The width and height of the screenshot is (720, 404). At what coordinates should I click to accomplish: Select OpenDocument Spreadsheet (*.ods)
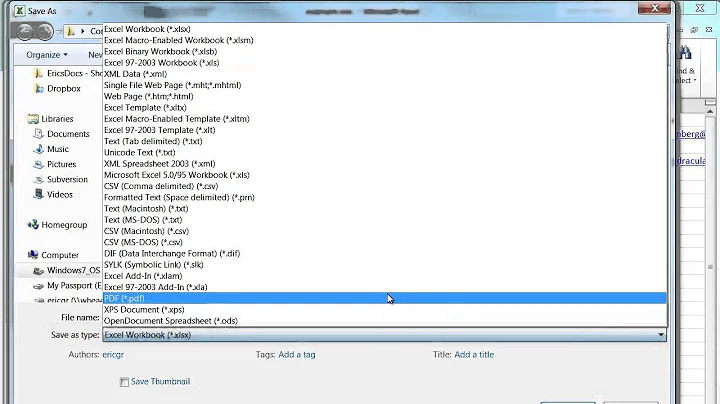click(385, 321)
